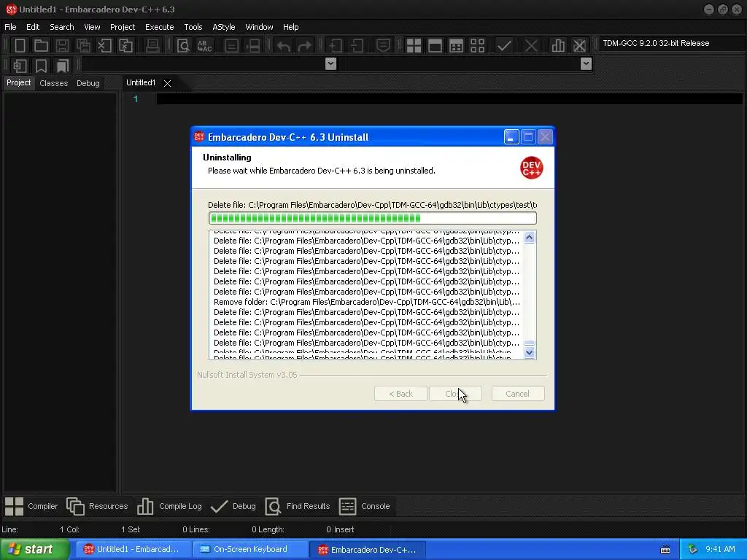The width and height of the screenshot is (747, 560).
Task: Switch to the Debug sidebar tab
Action: click(88, 83)
